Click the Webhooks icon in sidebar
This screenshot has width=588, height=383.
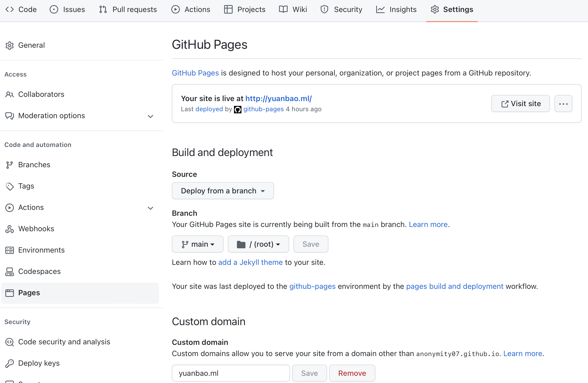click(10, 229)
